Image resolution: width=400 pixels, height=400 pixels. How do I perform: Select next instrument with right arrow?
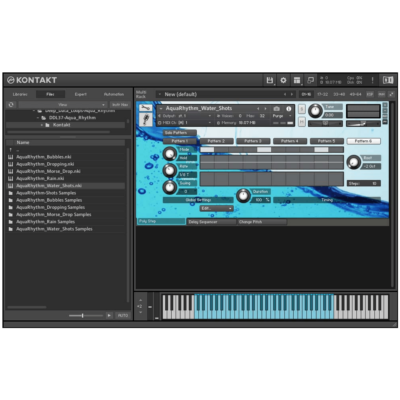tap(265, 109)
